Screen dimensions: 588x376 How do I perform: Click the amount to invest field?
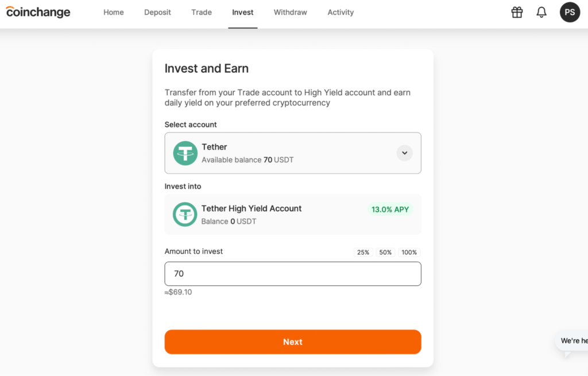coord(293,273)
